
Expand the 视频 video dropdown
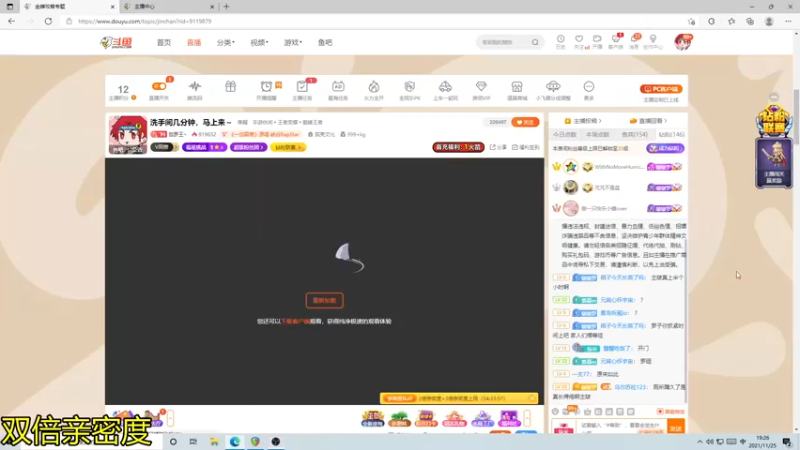click(x=259, y=42)
